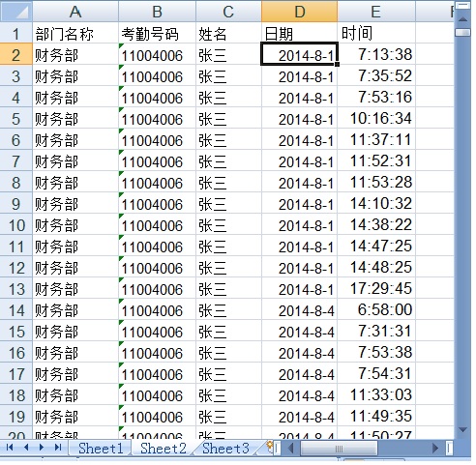Viewport: 476px width, 465px height.
Task: Select time cell 17:29:45
Action: pyautogui.click(x=376, y=288)
